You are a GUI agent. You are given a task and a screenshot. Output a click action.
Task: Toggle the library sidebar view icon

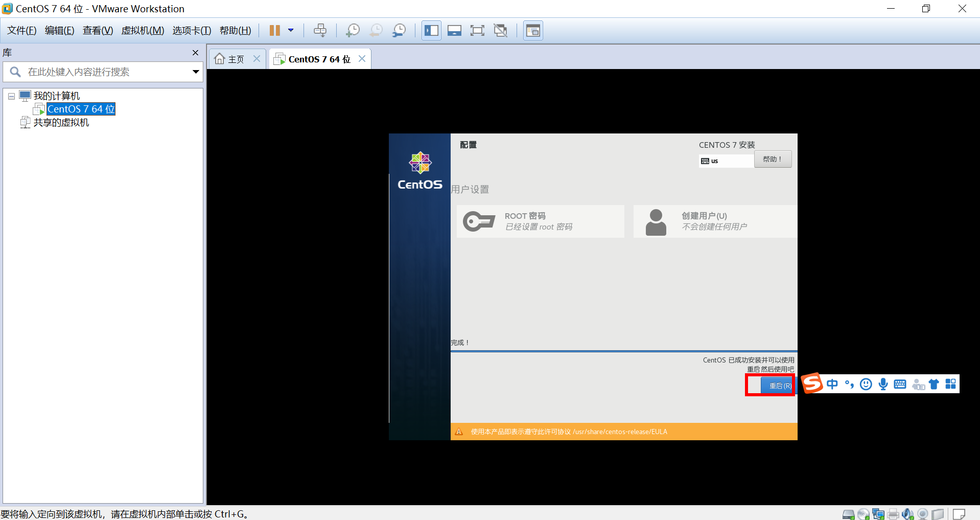[x=431, y=31]
